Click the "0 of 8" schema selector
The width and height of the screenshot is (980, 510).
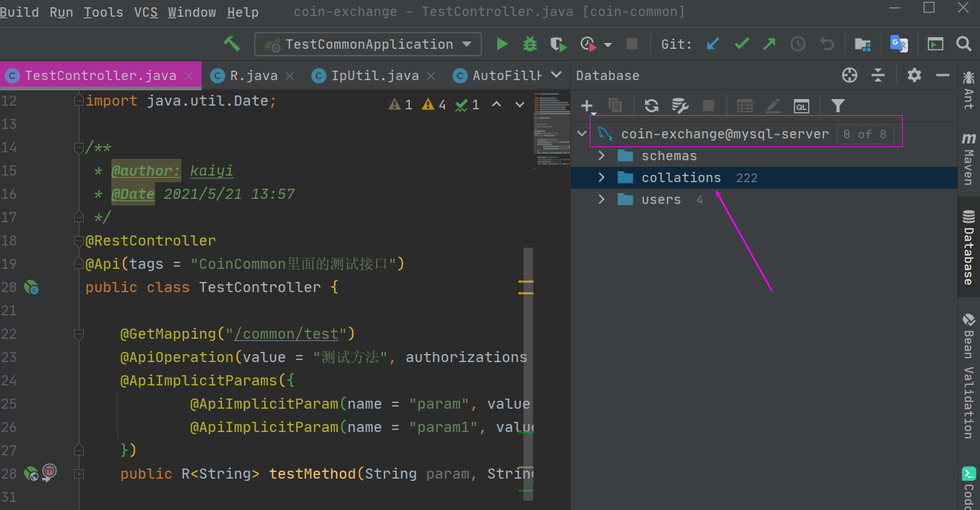864,134
